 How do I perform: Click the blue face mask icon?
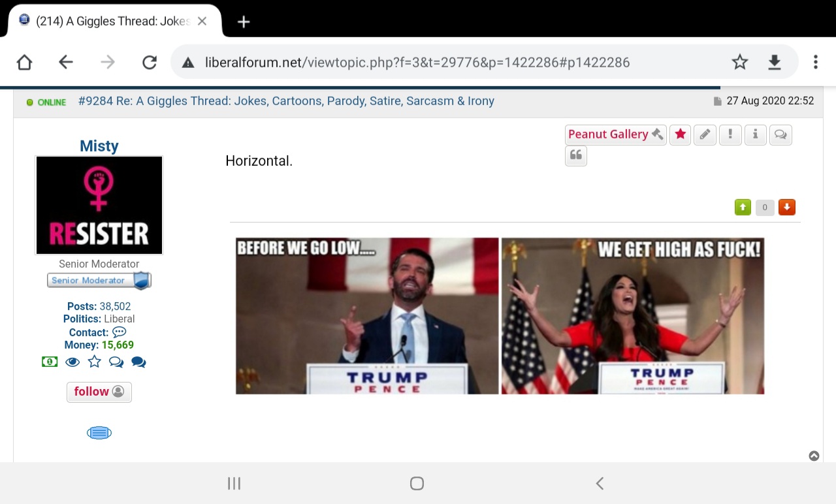(99, 433)
